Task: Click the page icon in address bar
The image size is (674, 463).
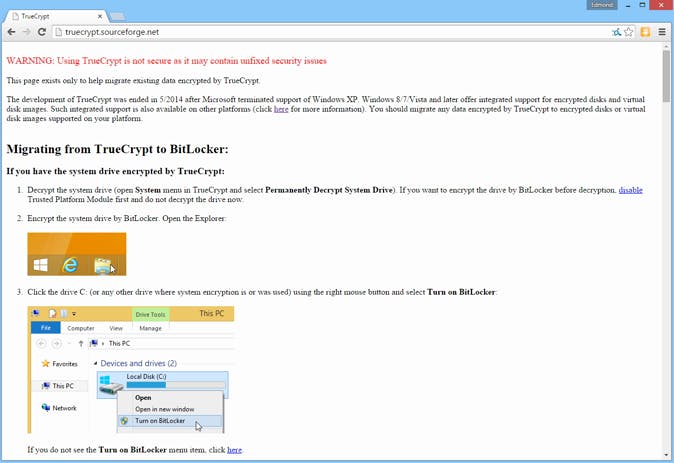Action: (59, 32)
